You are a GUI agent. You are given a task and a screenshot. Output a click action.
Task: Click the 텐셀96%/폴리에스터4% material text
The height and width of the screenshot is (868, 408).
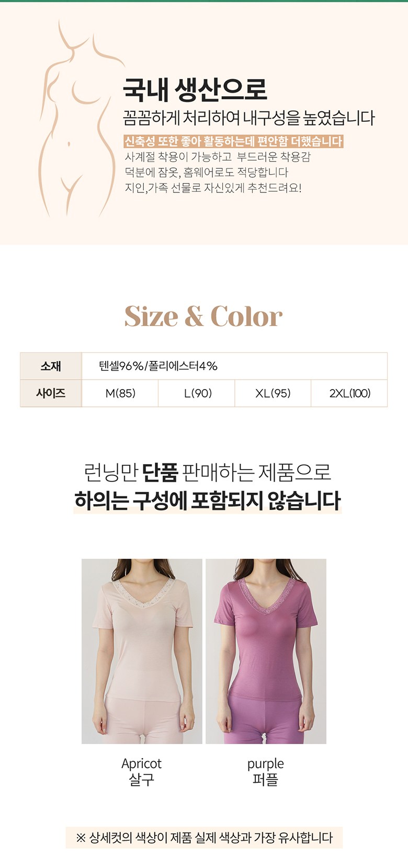(x=158, y=366)
